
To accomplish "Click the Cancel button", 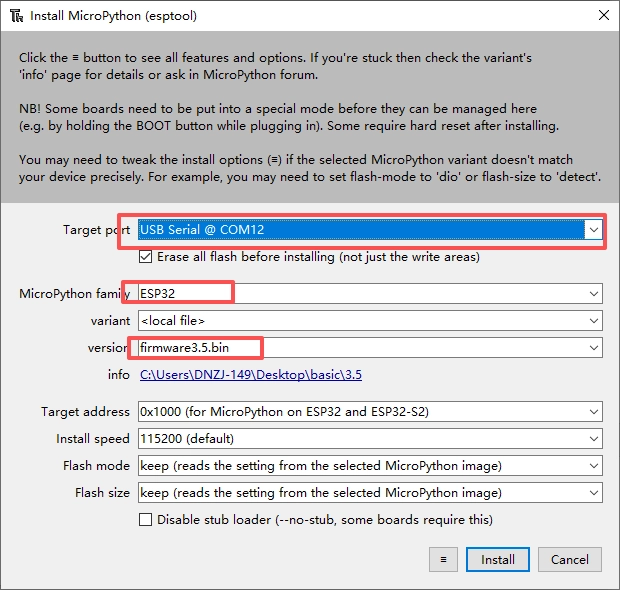I will click(x=570, y=560).
